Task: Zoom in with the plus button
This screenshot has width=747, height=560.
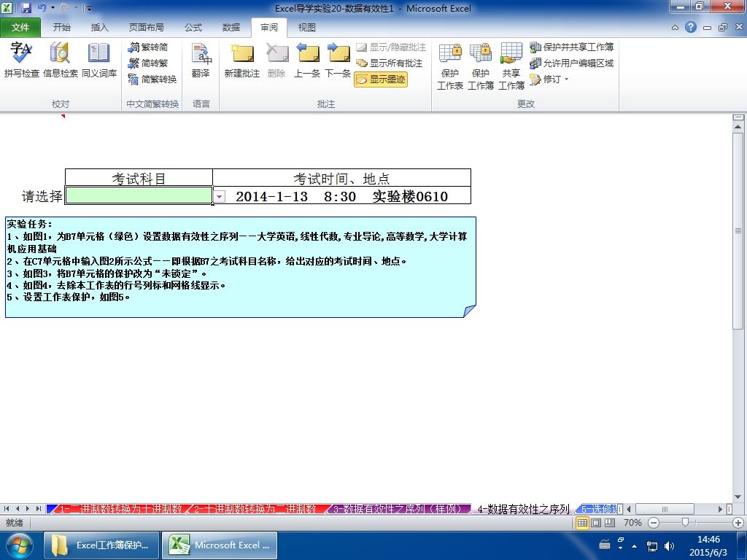Action: click(738, 522)
